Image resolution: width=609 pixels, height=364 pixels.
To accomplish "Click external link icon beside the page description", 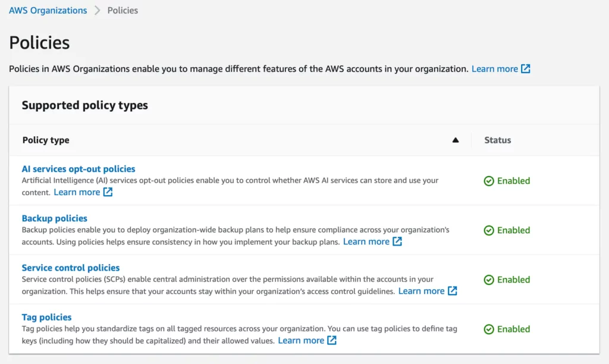I will pyautogui.click(x=526, y=69).
